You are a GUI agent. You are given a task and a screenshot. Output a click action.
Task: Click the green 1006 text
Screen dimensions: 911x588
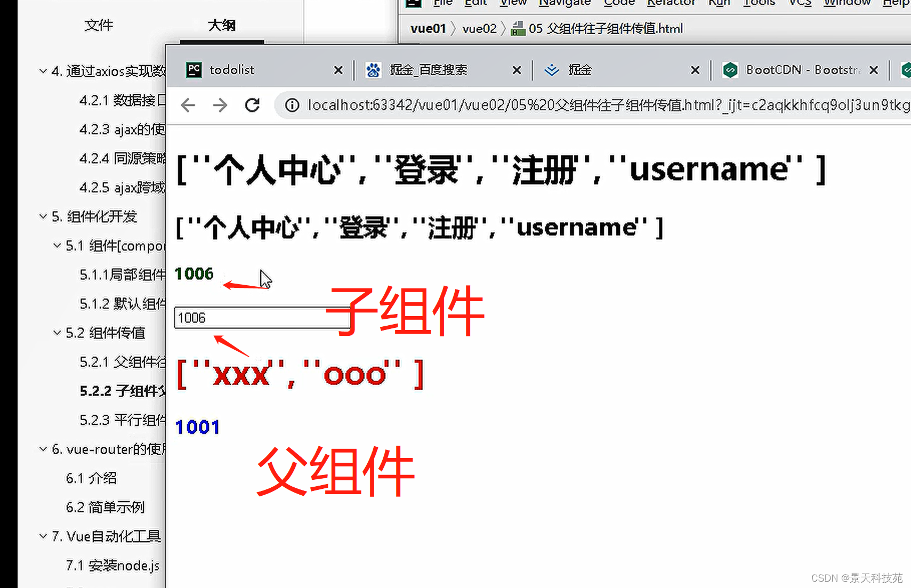(194, 273)
